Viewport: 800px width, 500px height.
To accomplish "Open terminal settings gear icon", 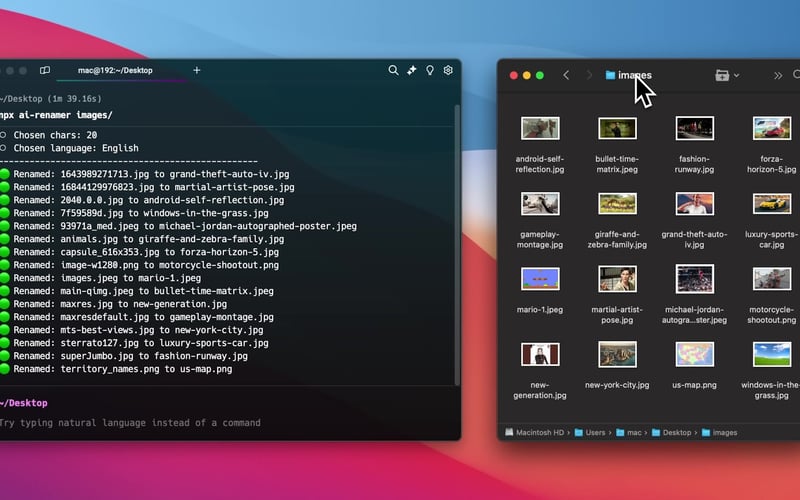I will point(448,70).
